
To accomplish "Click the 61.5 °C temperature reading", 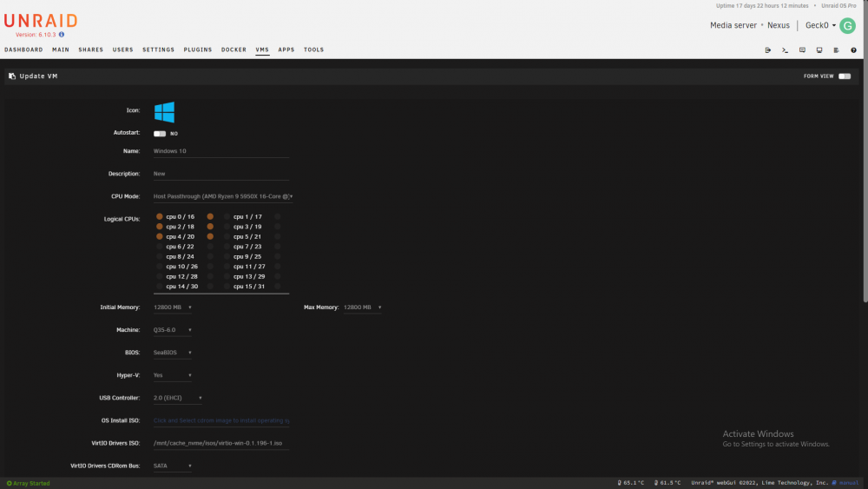I will 670,483.
